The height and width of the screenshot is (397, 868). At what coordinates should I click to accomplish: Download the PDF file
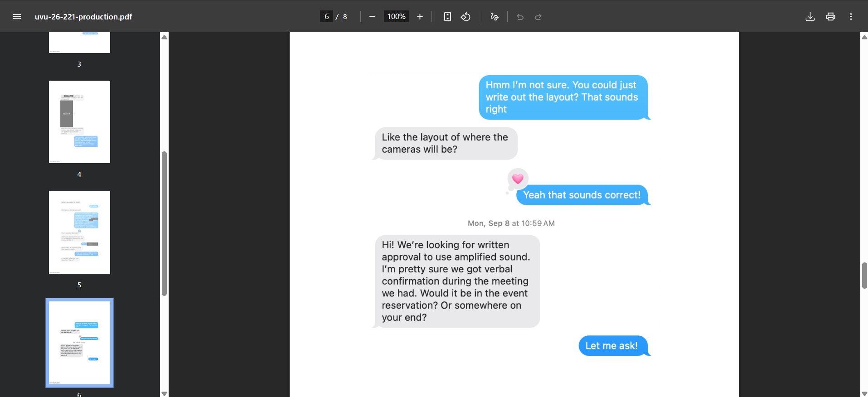810,17
